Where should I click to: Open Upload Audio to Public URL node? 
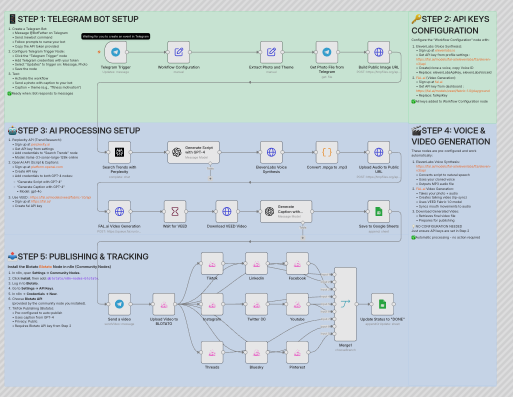379,152
